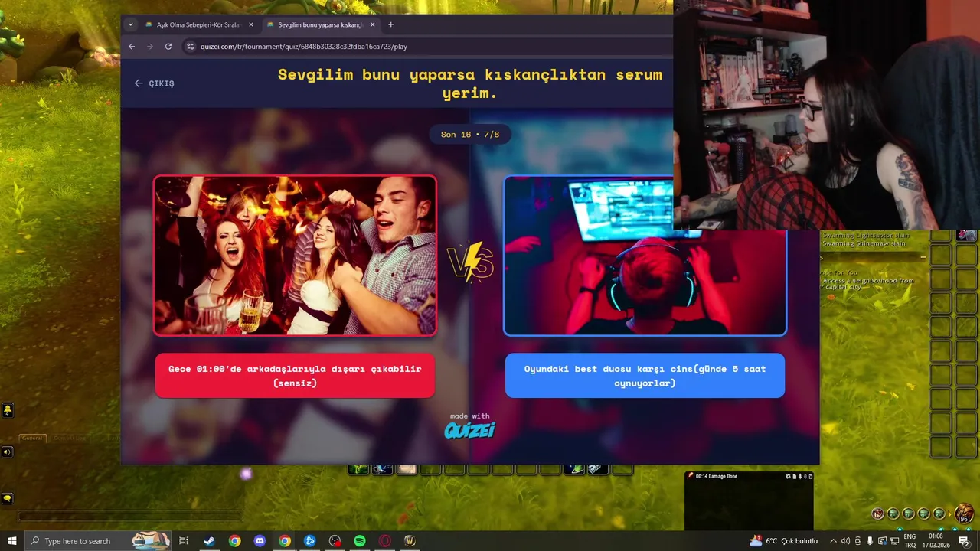Click the 'made with Quizei' logo
Viewport: 980px width, 551px height.
[x=470, y=426]
